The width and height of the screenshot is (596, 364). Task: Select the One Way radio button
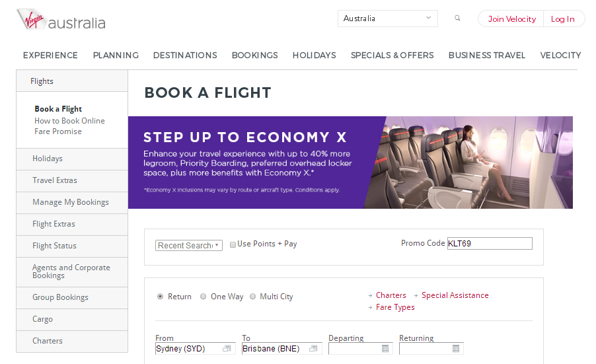click(x=204, y=297)
